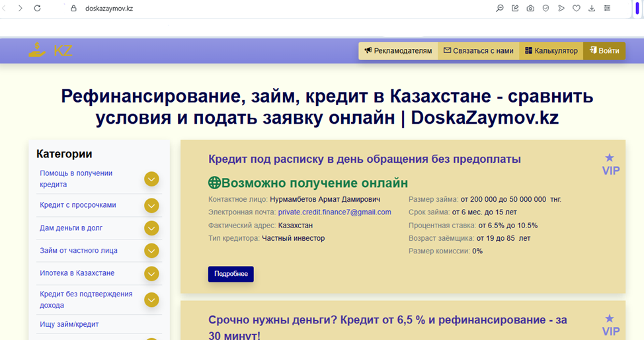Open the search/zoom icon in browser toolbar
This screenshot has width=644, height=340.
point(499,8)
